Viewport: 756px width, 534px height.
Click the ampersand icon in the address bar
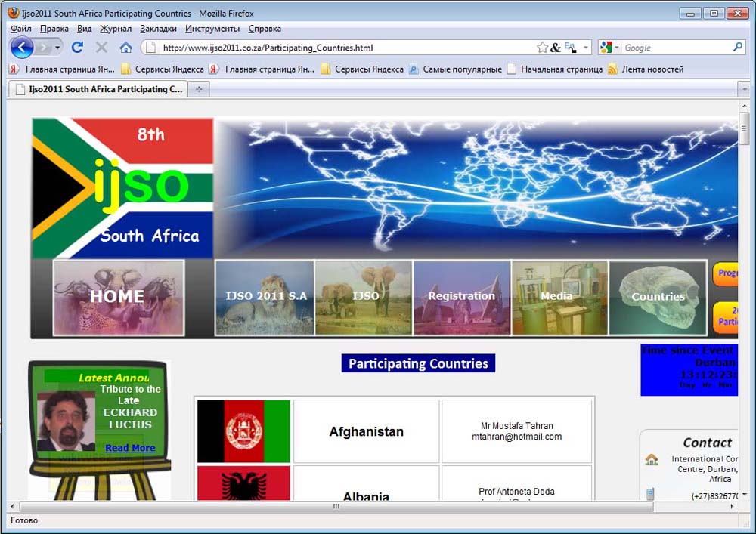click(556, 47)
